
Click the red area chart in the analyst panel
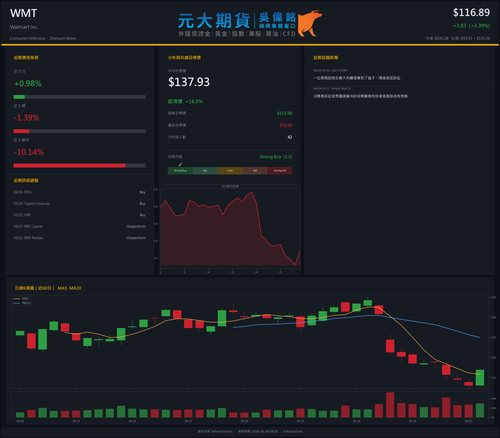(230, 230)
